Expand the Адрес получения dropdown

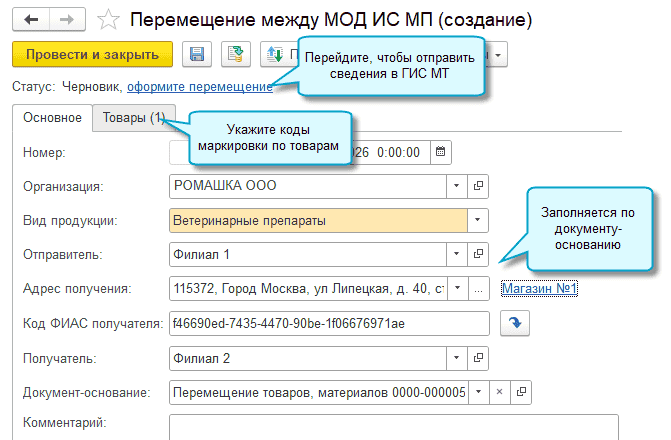pos(456,289)
